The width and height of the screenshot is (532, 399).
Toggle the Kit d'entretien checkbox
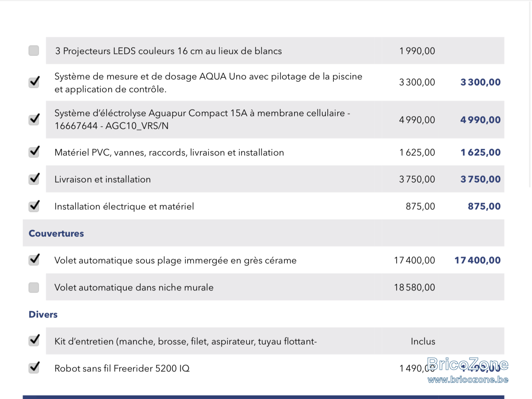(x=34, y=341)
